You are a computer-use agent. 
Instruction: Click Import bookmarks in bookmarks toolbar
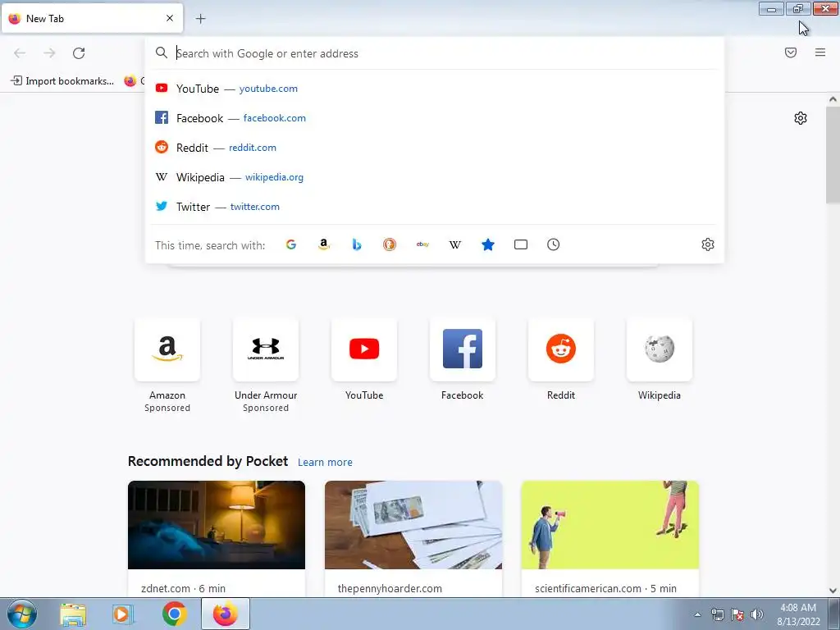pyautogui.click(x=62, y=81)
